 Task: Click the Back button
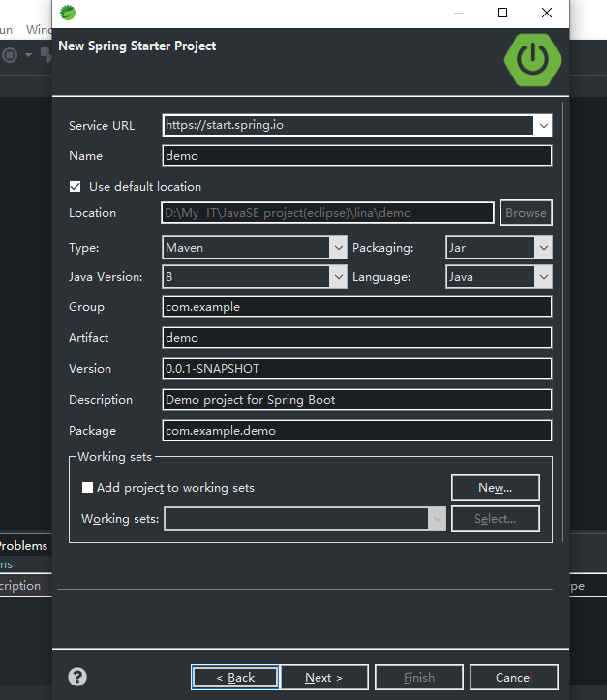235,677
